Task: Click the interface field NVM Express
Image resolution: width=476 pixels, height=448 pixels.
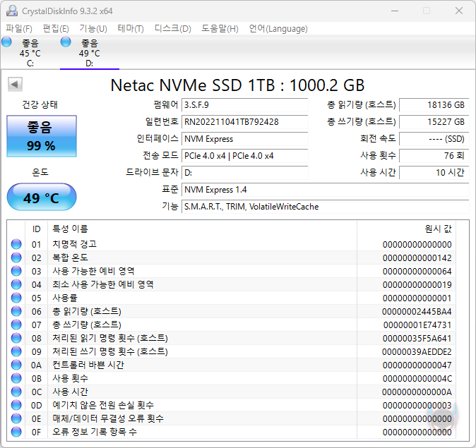Action: (x=244, y=139)
